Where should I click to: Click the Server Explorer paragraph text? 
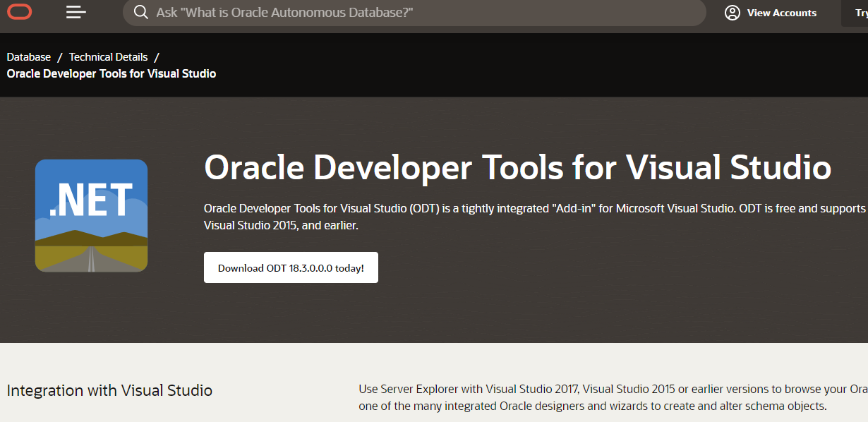point(613,398)
